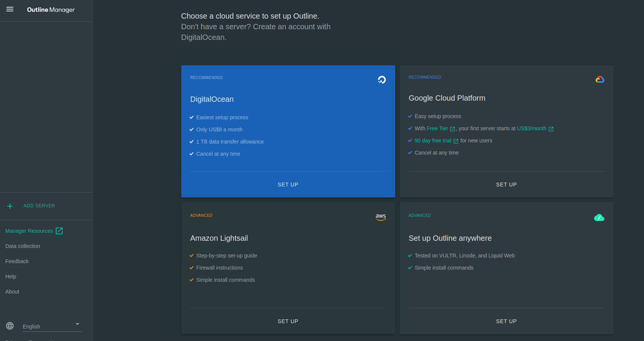
Task: Click the globe language icon
Action: pos(10,326)
